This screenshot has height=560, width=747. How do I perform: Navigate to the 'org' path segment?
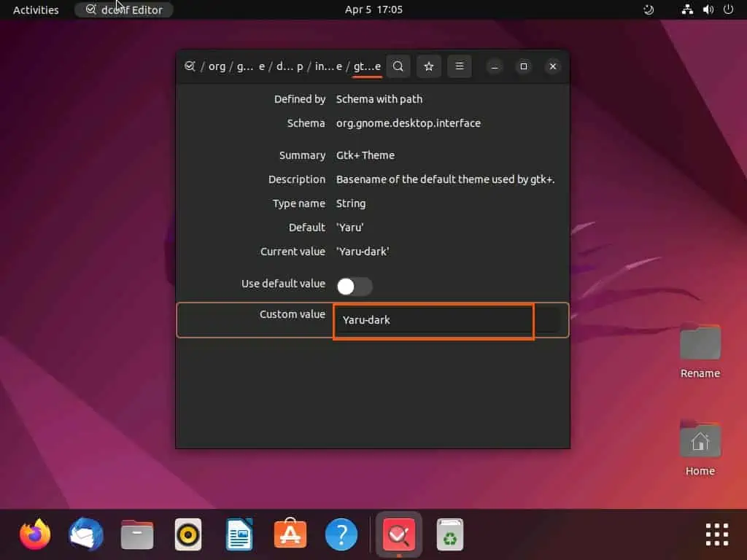tap(217, 66)
